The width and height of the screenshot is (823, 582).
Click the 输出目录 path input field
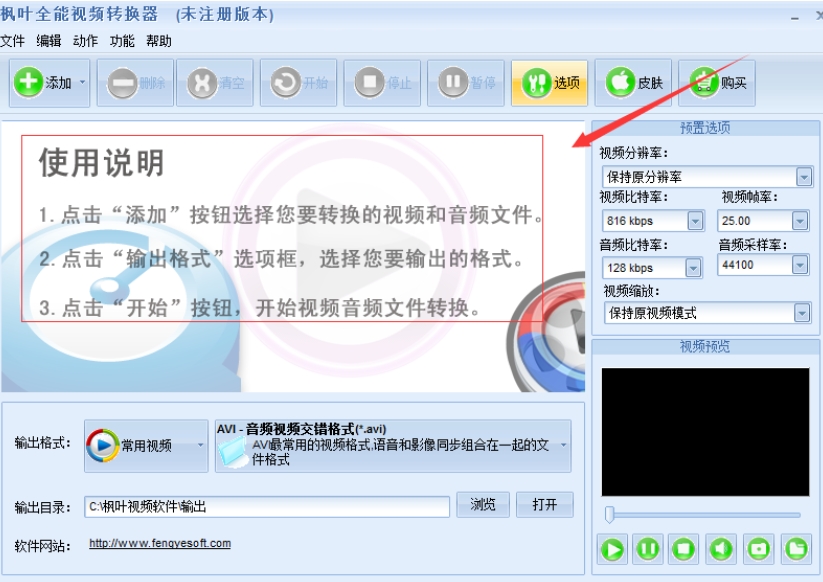[x=267, y=506]
